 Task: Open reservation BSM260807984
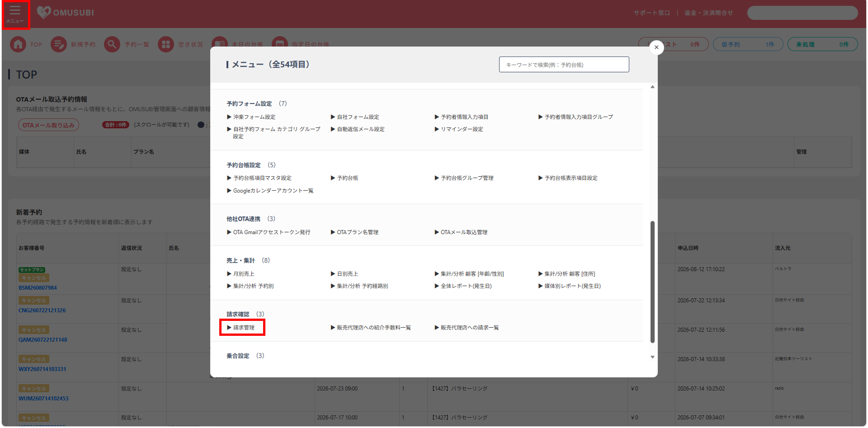pyautogui.click(x=38, y=288)
